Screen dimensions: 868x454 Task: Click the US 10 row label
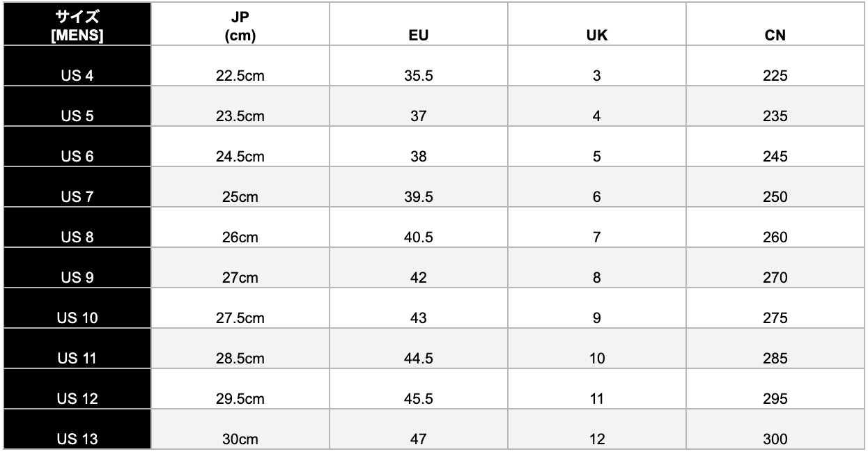pyautogui.click(x=77, y=308)
